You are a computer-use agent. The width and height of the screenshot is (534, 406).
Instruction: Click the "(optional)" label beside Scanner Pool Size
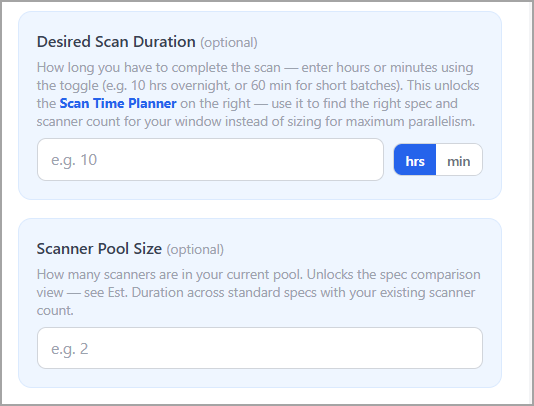[x=195, y=250]
